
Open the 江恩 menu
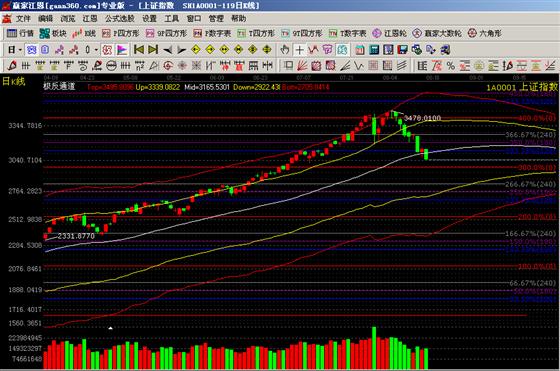pyautogui.click(x=90, y=19)
